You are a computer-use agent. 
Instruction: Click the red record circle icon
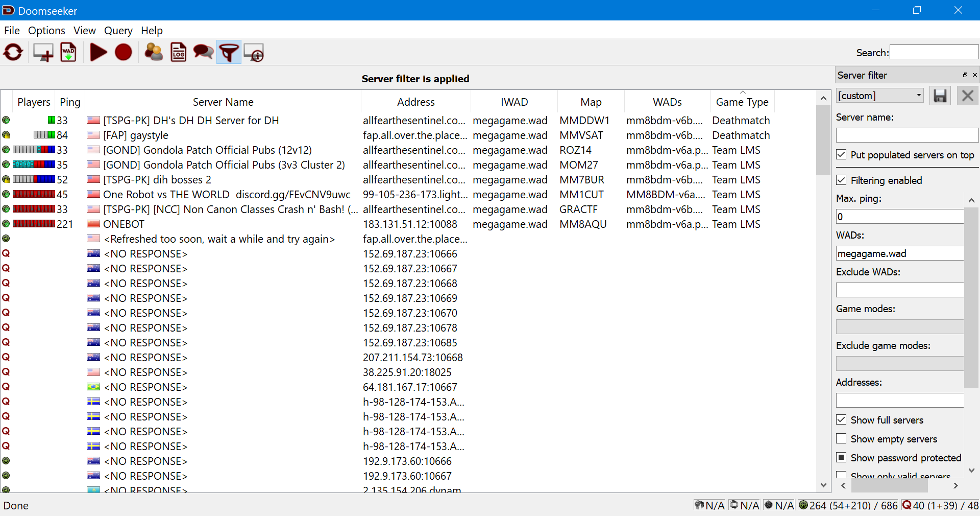[x=124, y=52]
